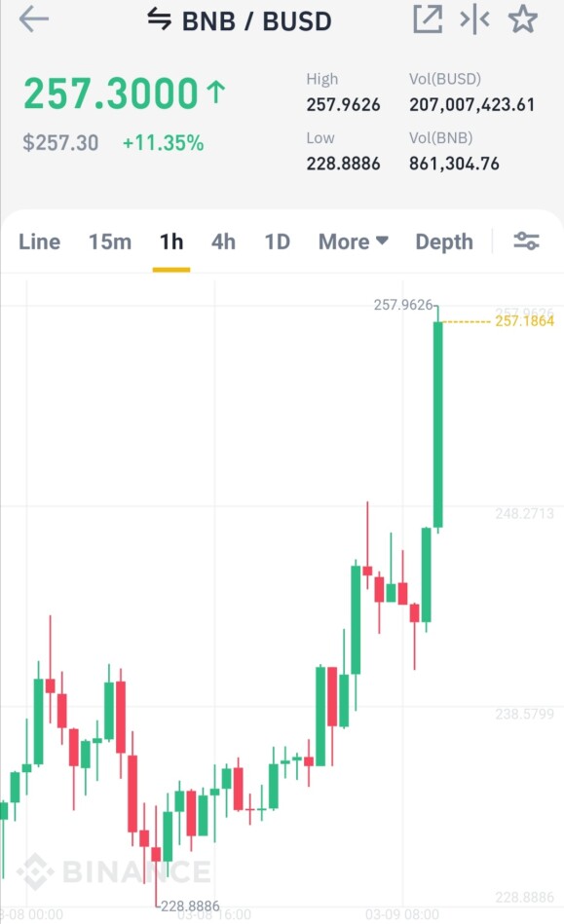Select the 1D interval
564x924 pixels.
click(x=277, y=241)
